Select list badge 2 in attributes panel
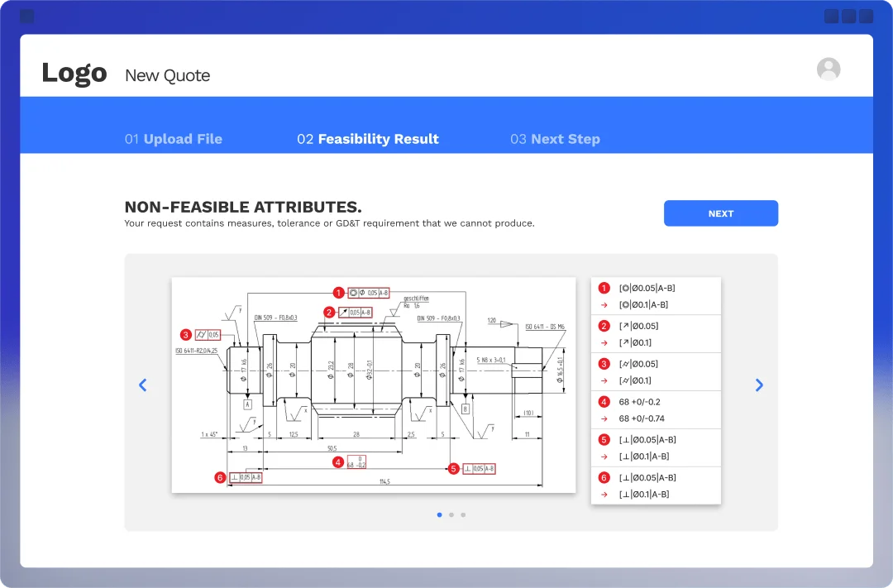 tap(604, 326)
